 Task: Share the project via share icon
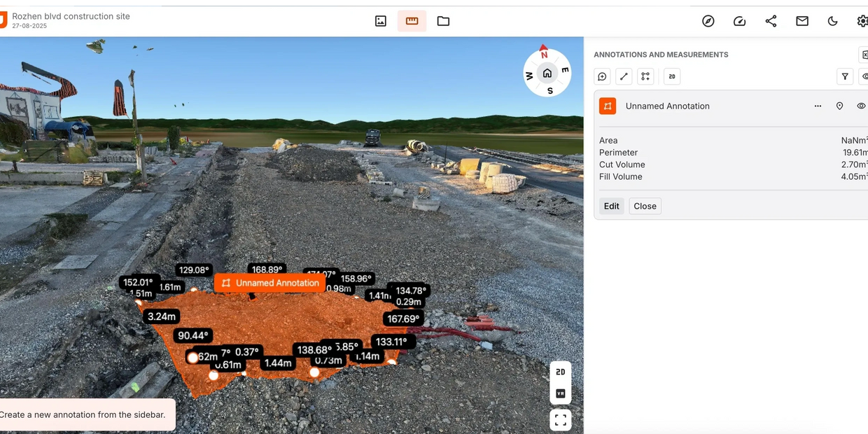point(771,21)
